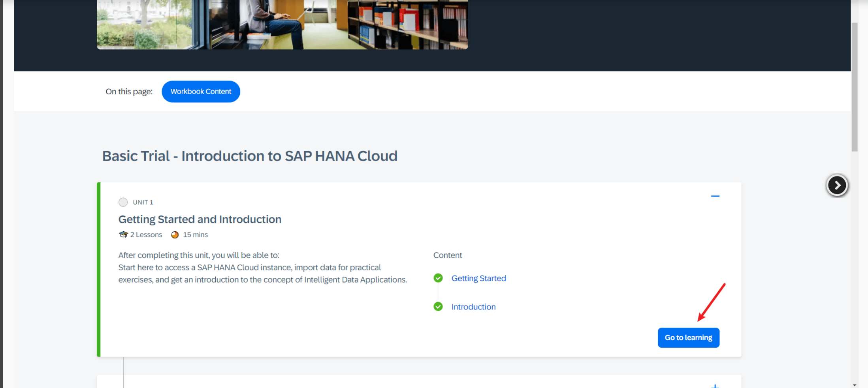Click the Getting Started and Introduction title
Viewport: 868px width, 388px height.
coord(200,219)
